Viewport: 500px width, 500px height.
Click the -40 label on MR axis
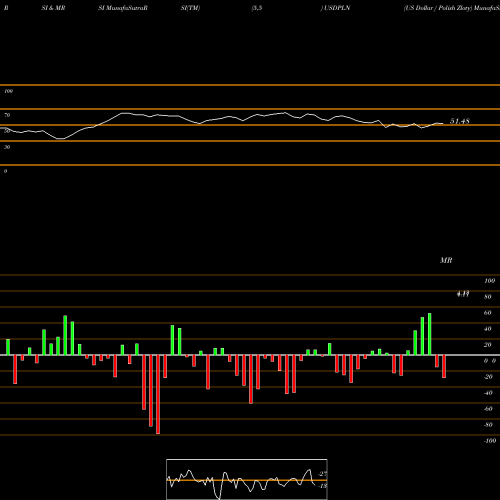(x=488, y=393)
